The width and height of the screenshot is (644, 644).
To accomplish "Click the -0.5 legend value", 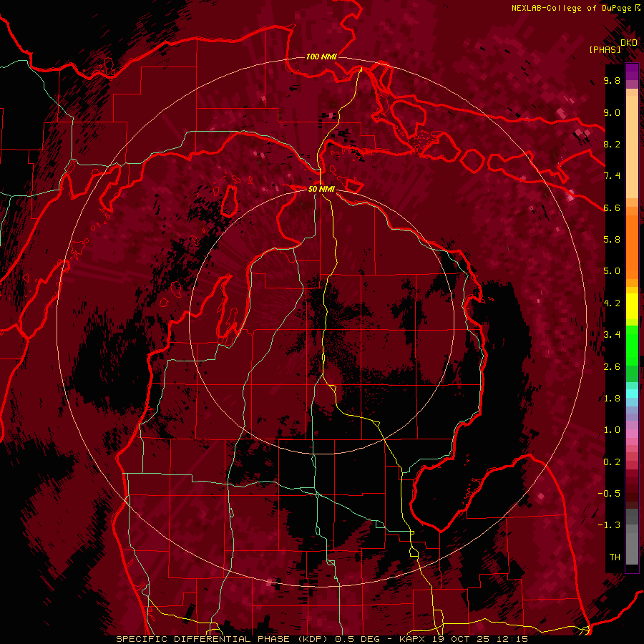I will [609, 494].
